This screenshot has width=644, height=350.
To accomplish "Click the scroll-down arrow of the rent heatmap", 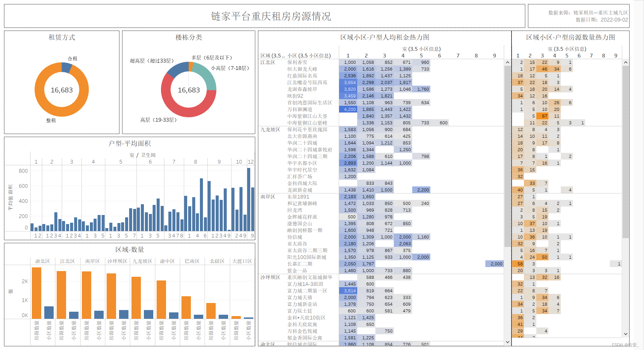I will (x=507, y=342).
